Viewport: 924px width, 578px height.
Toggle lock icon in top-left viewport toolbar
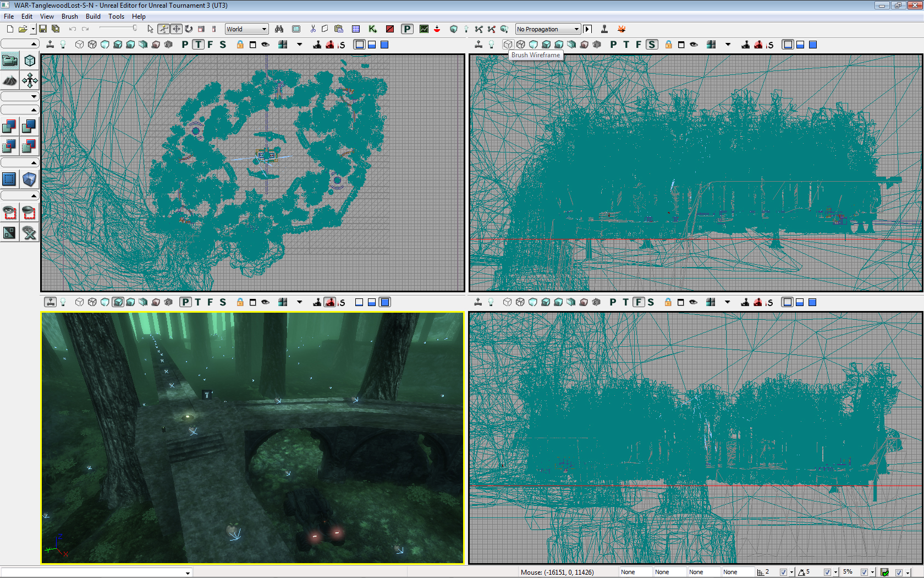(240, 45)
